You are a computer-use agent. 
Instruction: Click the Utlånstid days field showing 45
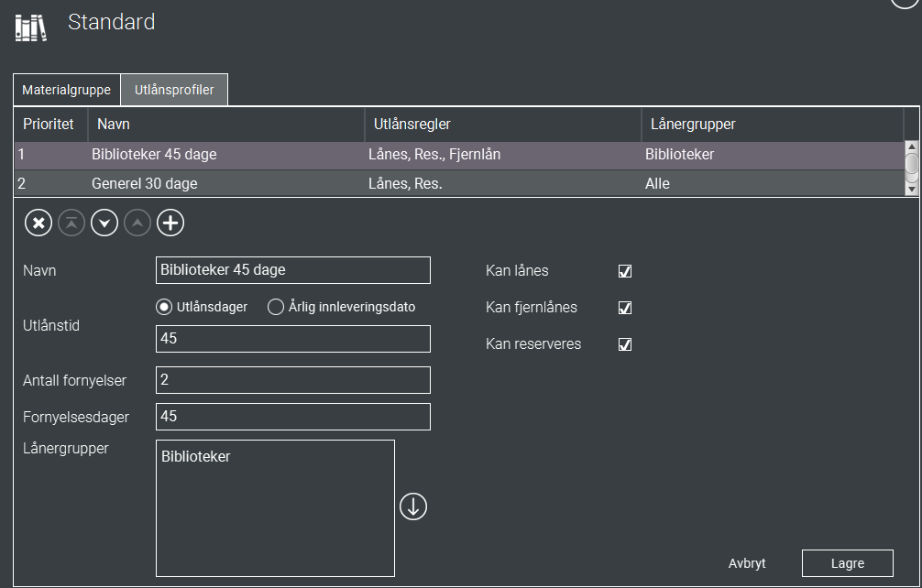click(x=293, y=339)
